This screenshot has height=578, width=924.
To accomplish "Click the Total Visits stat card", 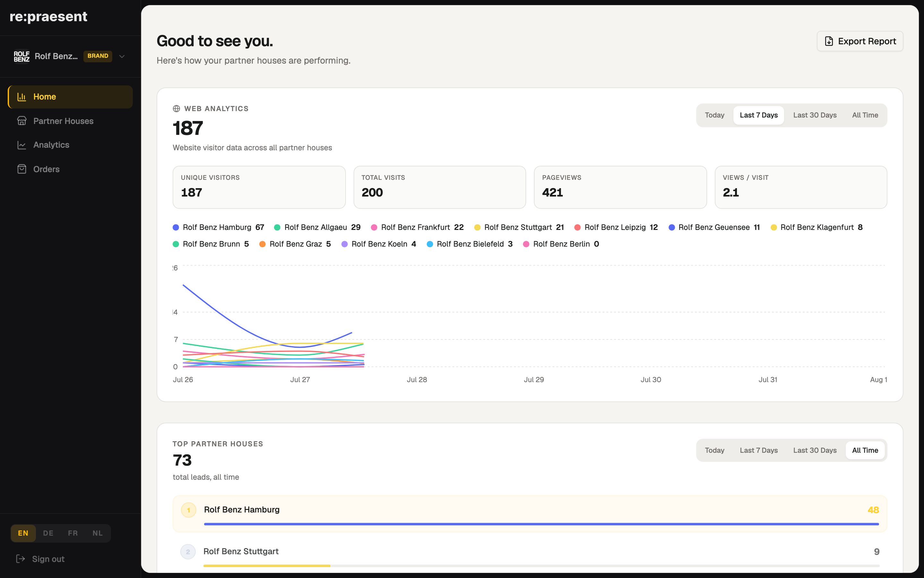I will pos(440,187).
